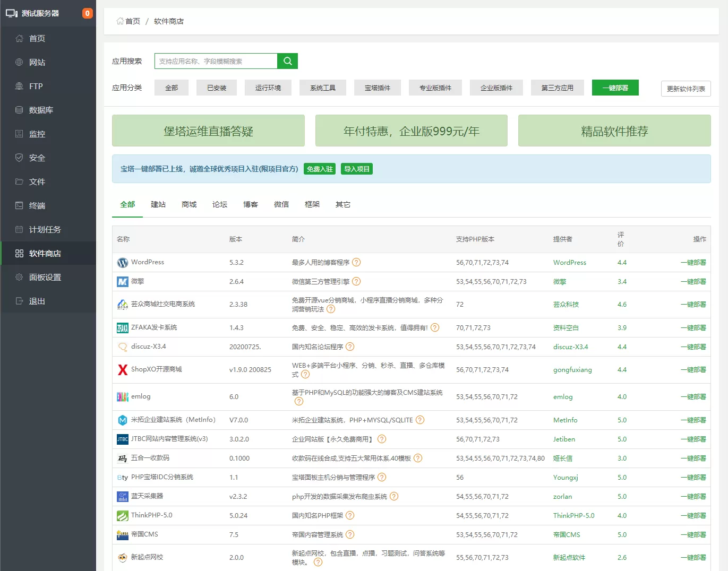Open the 安全 security section
This screenshot has height=571, width=728.
(36, 158)
